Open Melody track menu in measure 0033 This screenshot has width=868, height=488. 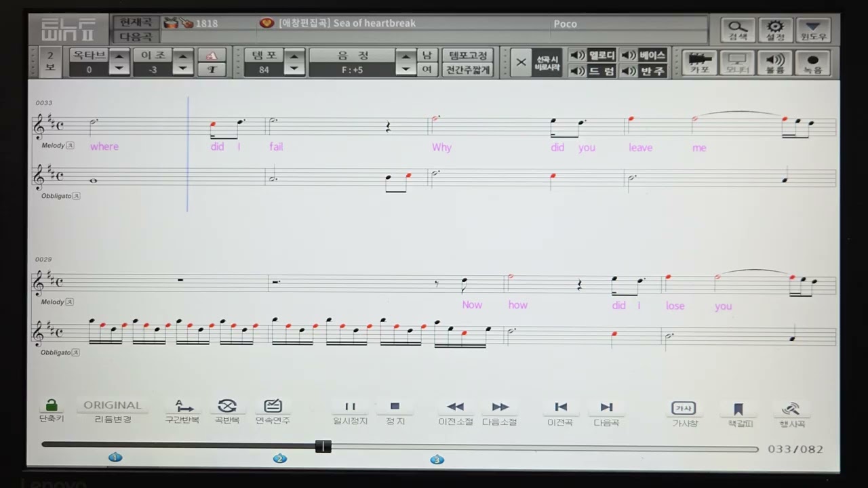point(71,145)
